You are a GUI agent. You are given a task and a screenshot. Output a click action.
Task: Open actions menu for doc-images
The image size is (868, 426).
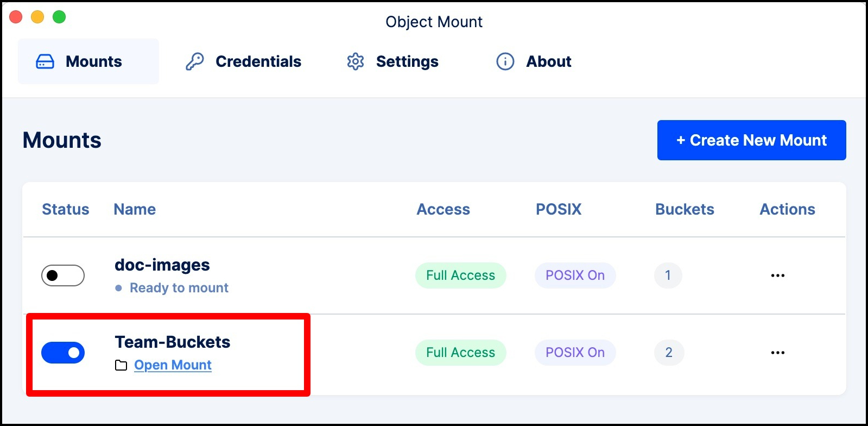pos(777,275)
